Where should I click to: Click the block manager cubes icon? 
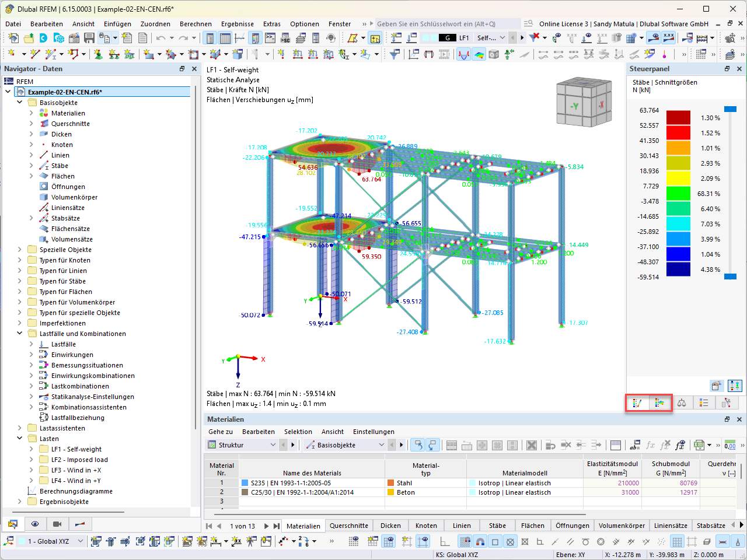point(59,38)
